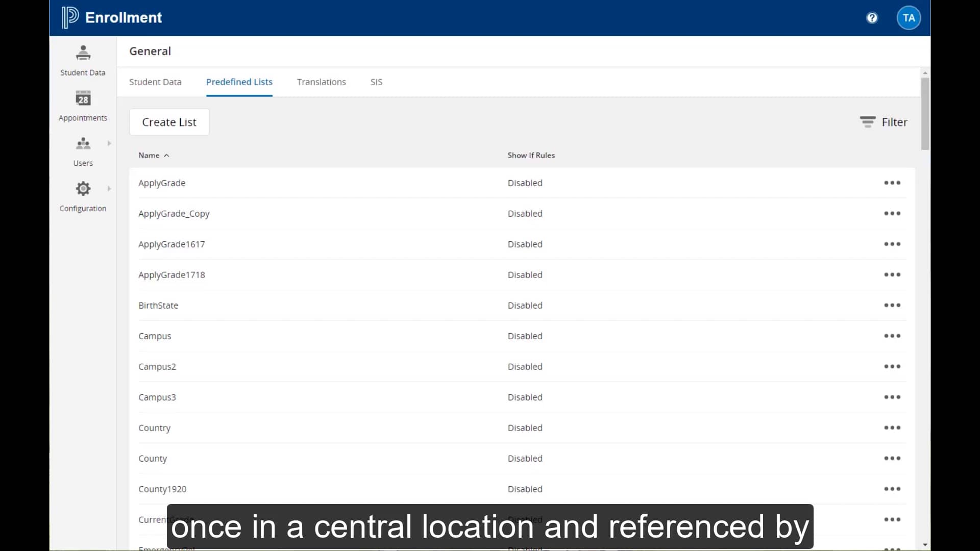The width and height of the screenshot is (980, 551).
Task: Open the overflow menu for BirthState
Action: (x=892, y=305)
